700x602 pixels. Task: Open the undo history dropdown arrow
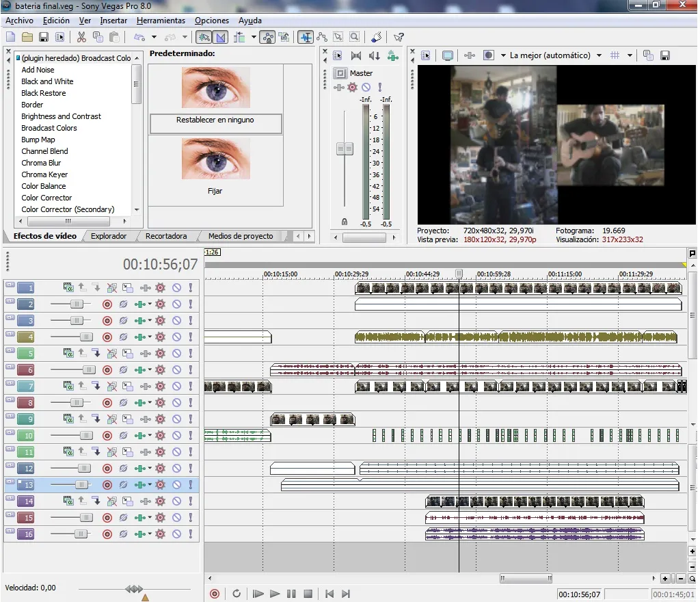[x=154, y=37]
